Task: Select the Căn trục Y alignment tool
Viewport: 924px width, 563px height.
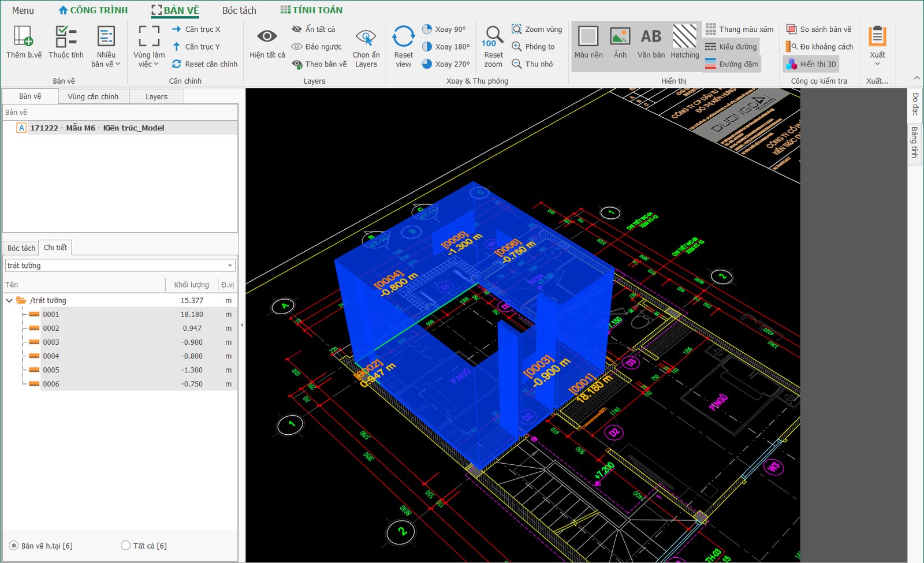Action: (x=196, y=47)
